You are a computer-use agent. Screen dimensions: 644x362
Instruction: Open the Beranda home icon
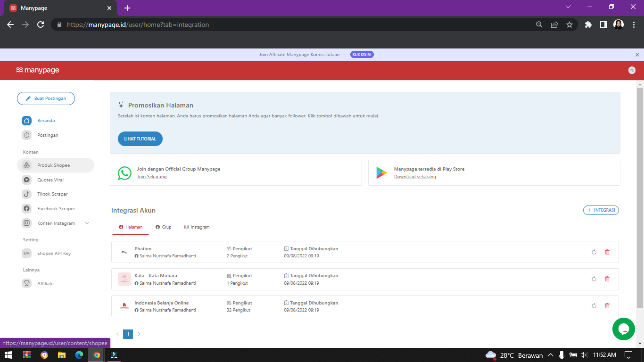click(x=27, y=121)
